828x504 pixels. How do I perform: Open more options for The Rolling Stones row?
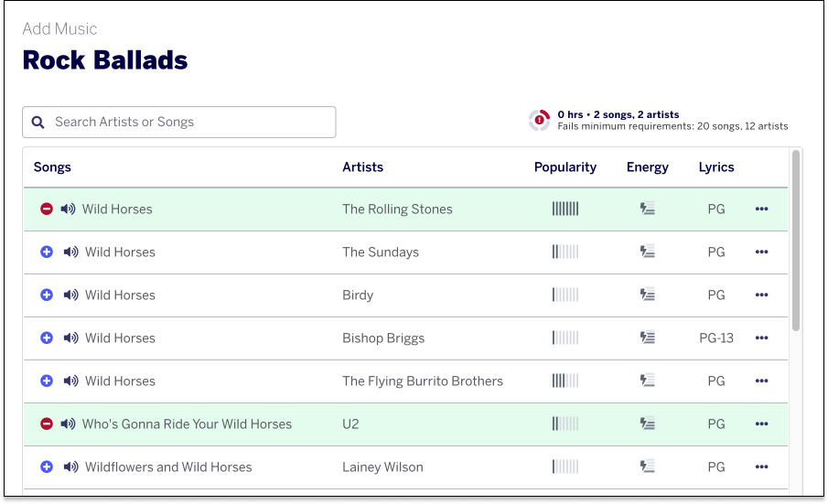761,209
